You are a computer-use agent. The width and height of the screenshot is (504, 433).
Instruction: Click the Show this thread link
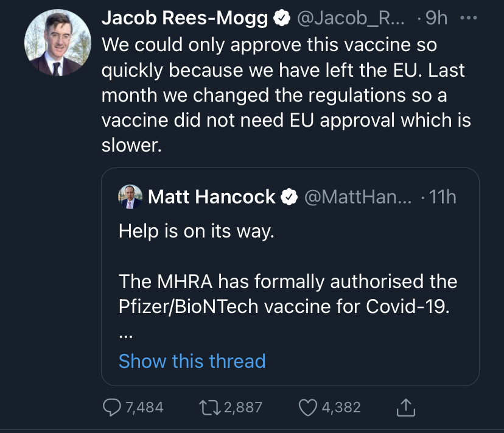pyautogui.click(x=192, y=361)
